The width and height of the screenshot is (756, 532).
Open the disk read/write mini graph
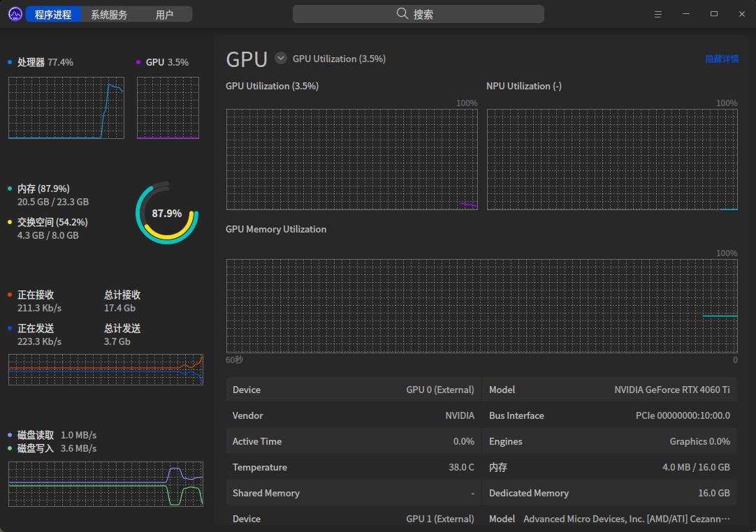click(x=106, y=484)
